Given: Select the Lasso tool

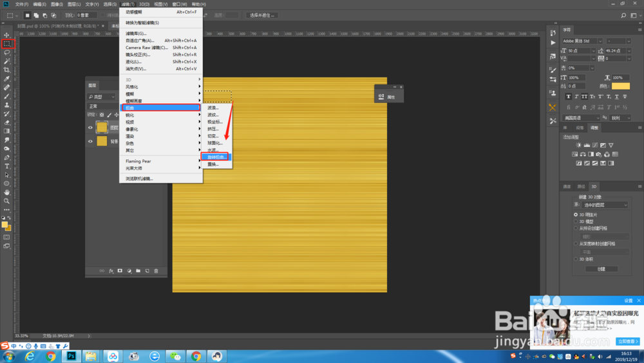Looking at the screenshot, I should pos(6,52).
